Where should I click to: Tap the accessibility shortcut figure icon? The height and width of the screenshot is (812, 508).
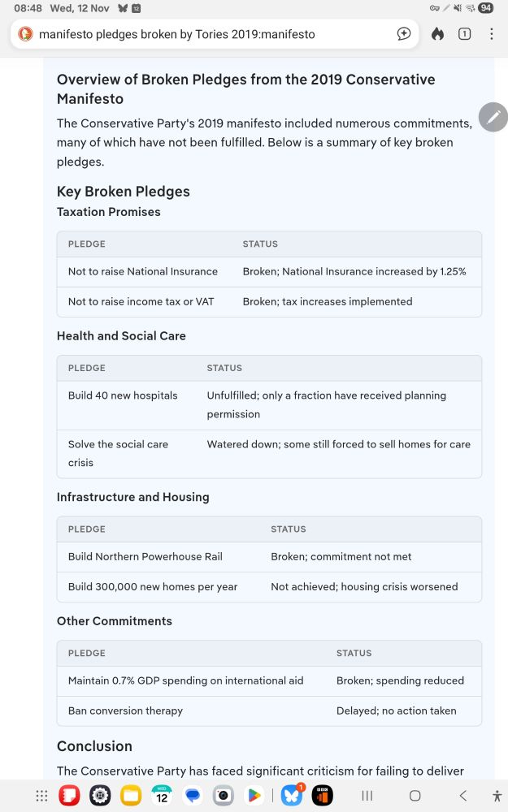click(x=497, y=796)
